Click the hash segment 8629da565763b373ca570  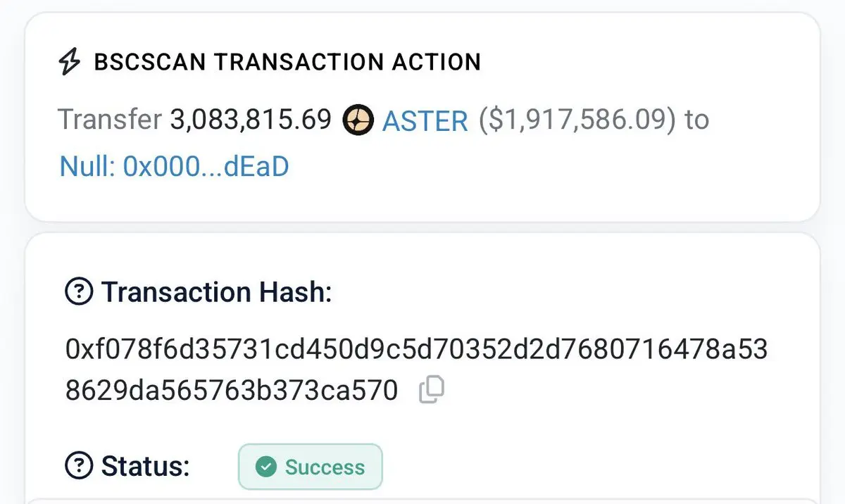point(232,390)
